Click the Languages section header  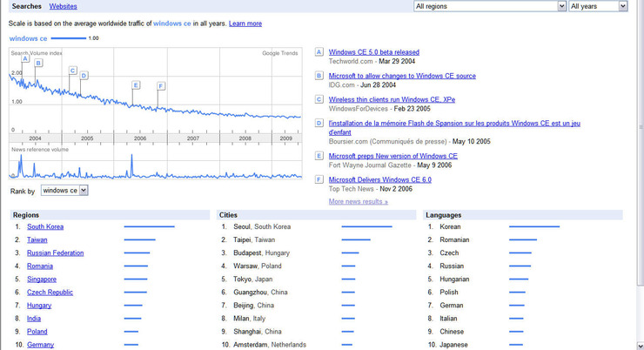click(523, 215)
